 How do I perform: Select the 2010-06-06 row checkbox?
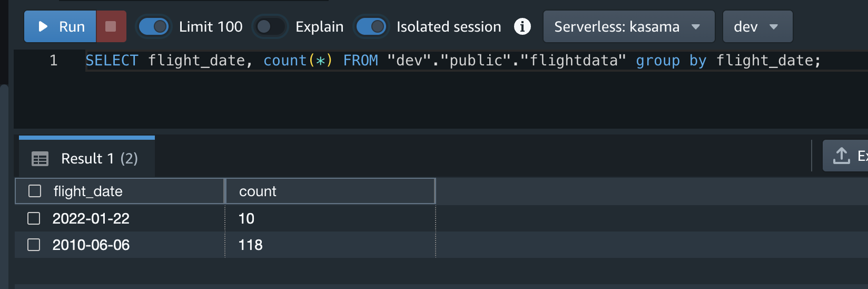[34, 245]
